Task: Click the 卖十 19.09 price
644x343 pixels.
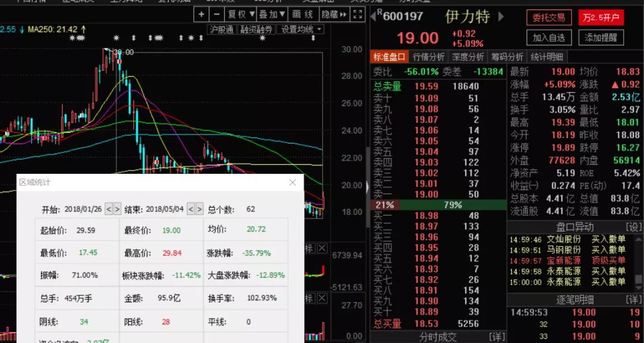Action: pyautogui.click(x=426, y=98)
